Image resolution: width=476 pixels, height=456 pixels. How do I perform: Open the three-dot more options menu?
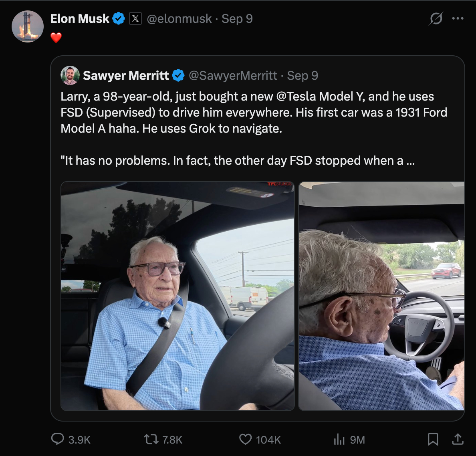pyautogui.click(x=458, y=18)
